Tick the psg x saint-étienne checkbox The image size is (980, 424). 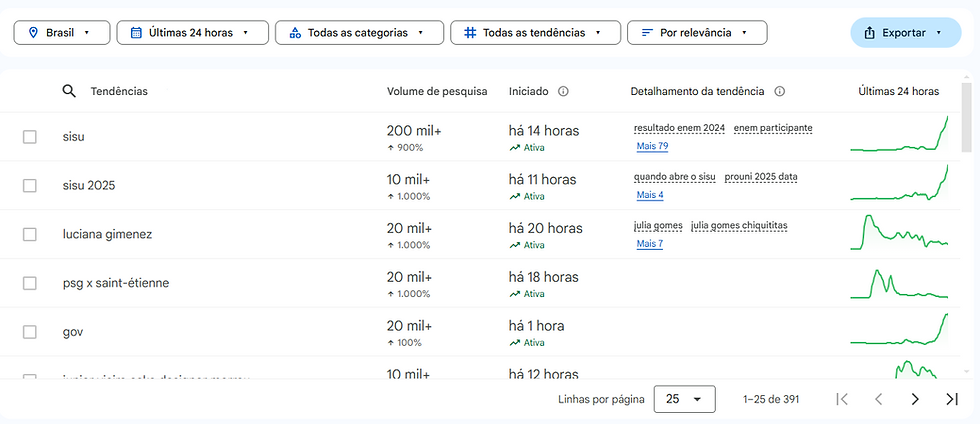[x=29, y=283]
